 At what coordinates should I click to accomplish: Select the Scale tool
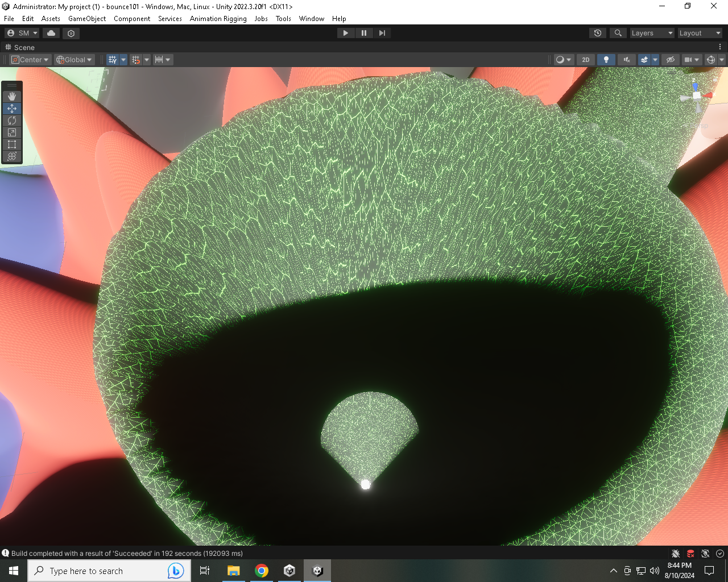[12, 132]
